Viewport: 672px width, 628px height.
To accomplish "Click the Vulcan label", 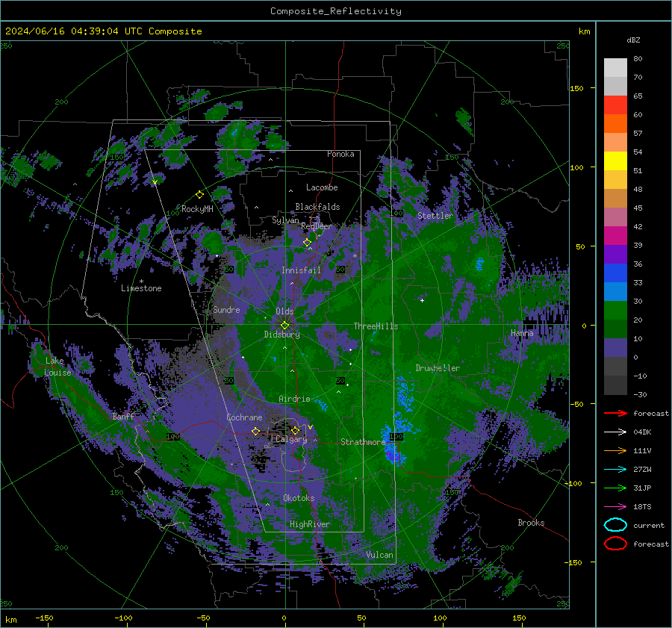I will [379, 555].
